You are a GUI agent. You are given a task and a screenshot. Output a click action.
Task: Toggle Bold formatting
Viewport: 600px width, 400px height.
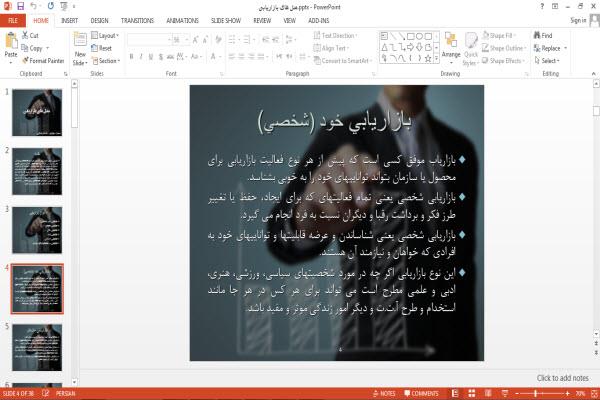131,57
